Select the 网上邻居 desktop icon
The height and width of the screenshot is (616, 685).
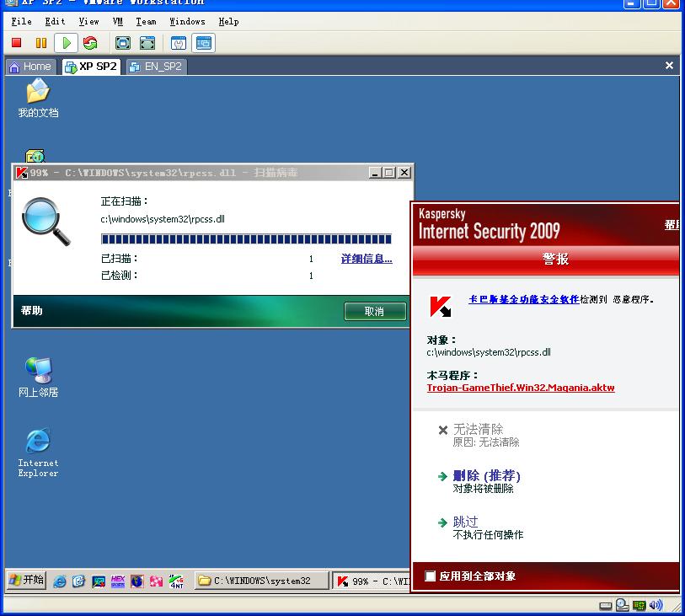[x=38, y=378]
